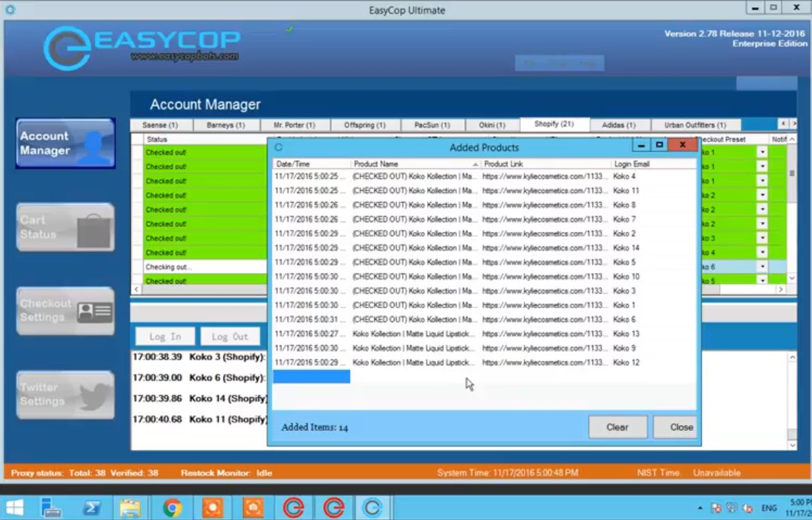Open the light-blue EasyCop taskbar icon

[x=372, y=508]
